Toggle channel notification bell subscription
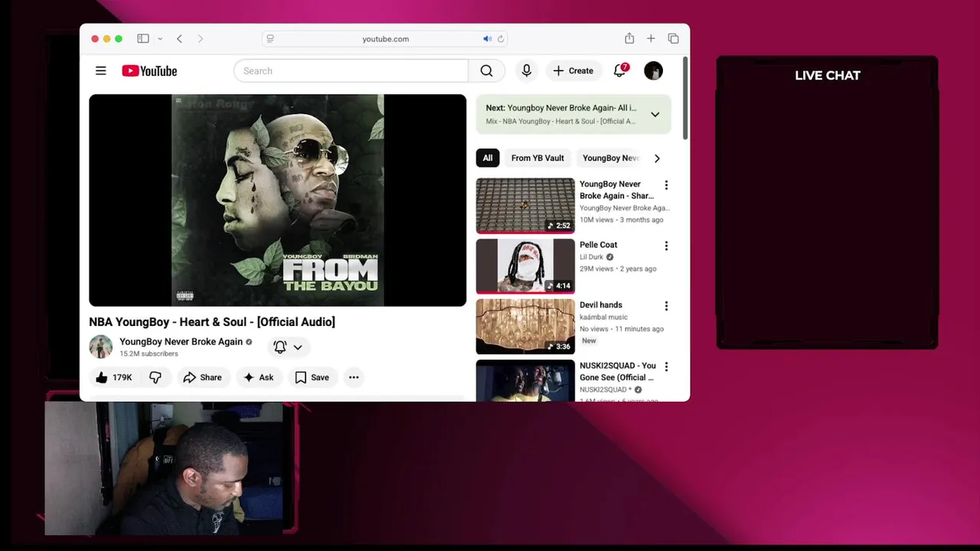 tap(288, 347)
